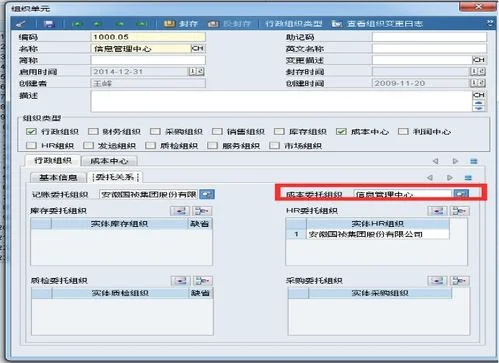
Task: Click the save disk icon in toolbar
Action: [x=49, y=24]
